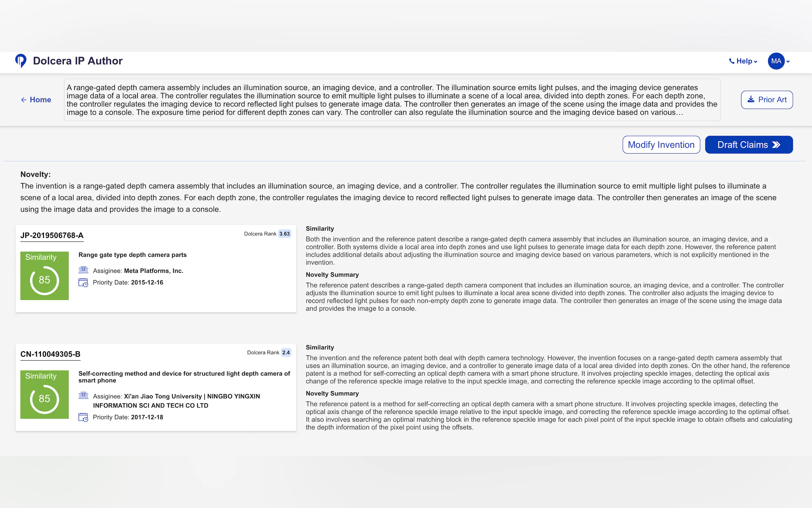Expand the account chevron beside MA
The width and height of the screenshot is (812, 508).
click(788, 61)
